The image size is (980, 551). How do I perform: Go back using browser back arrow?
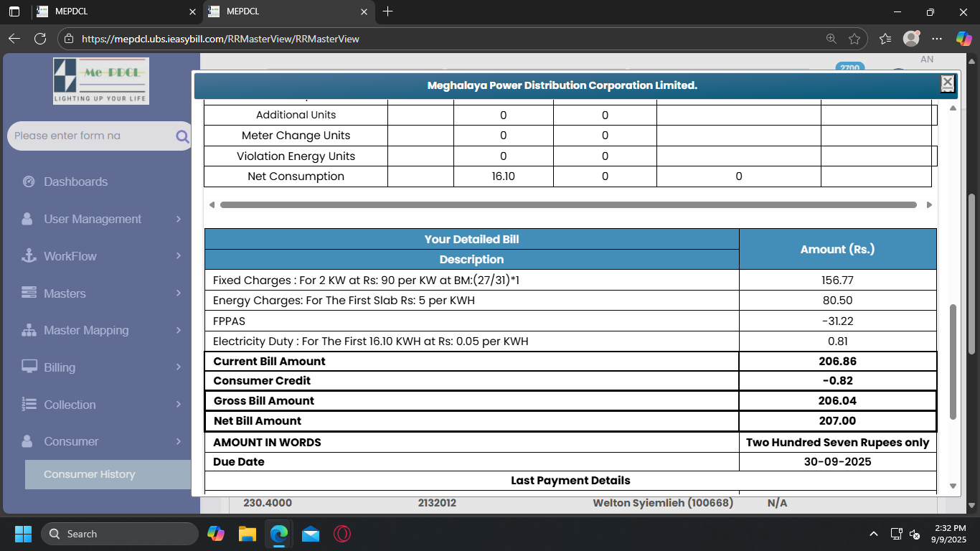pyautogui.click(x=14, y=39)
